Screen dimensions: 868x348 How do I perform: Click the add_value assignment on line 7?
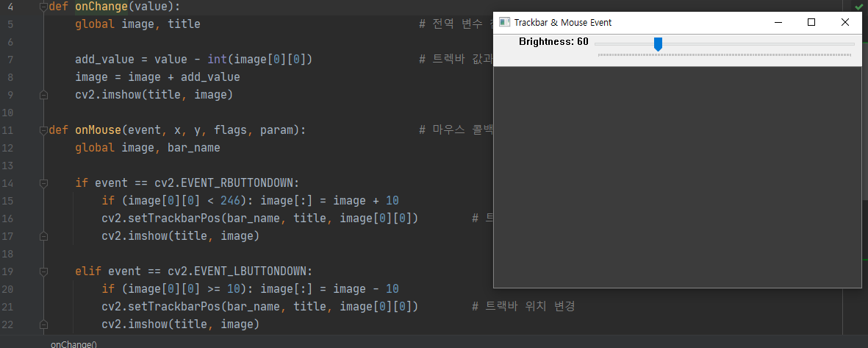(194, 60)
